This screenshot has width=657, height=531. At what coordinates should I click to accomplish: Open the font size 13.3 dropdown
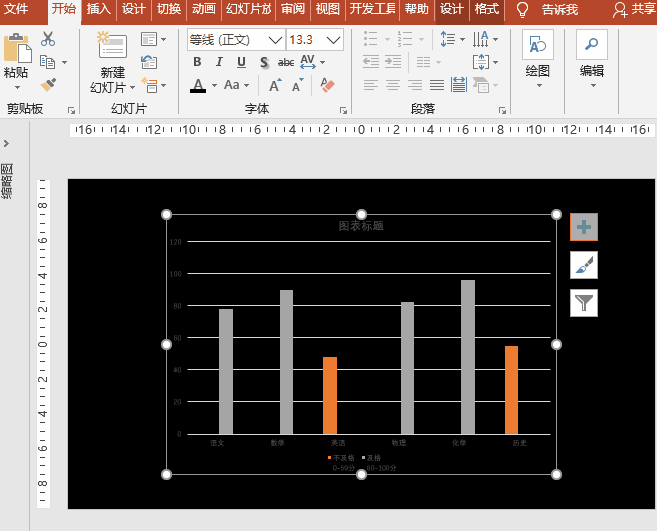coord(334,40)
